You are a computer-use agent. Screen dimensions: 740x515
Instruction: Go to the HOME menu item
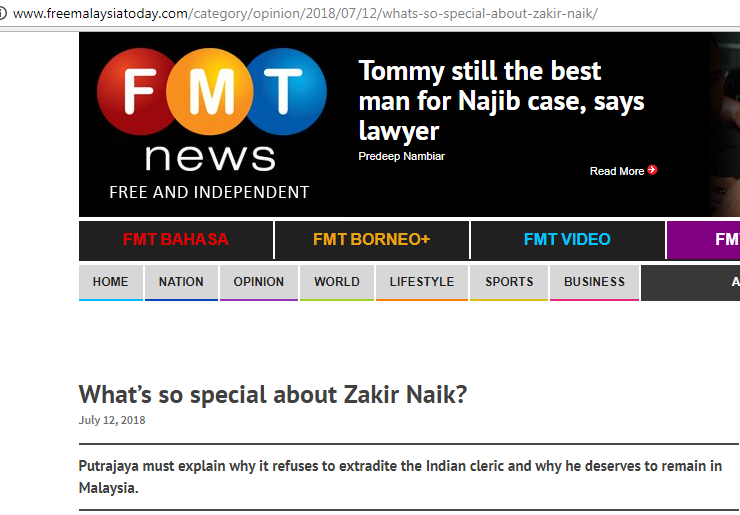click(x=111, y=282)
